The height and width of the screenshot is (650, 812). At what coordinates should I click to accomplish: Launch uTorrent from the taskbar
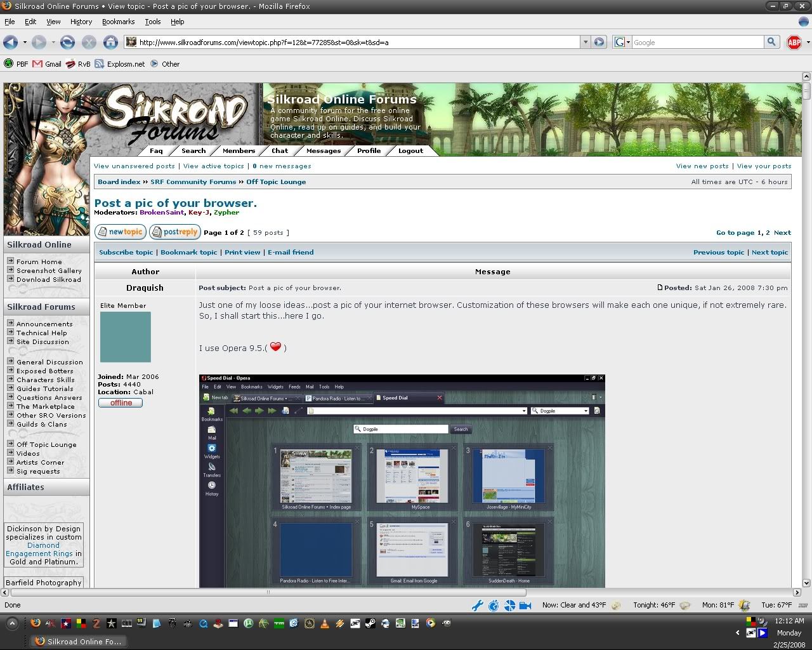(248, 623)
